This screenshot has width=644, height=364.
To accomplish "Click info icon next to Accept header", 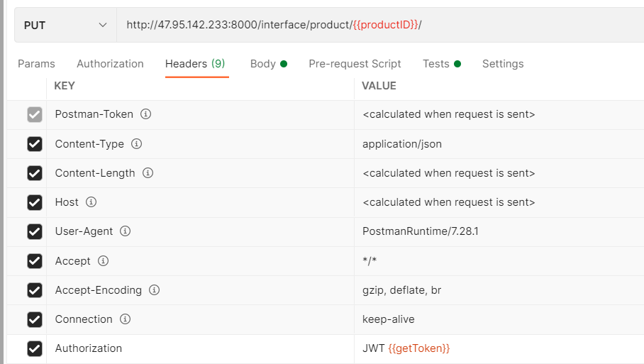I will point(103,261).
